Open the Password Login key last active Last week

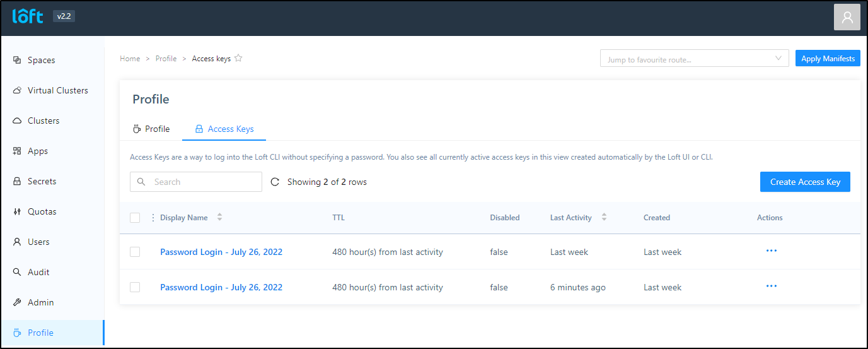click(221, 252)
